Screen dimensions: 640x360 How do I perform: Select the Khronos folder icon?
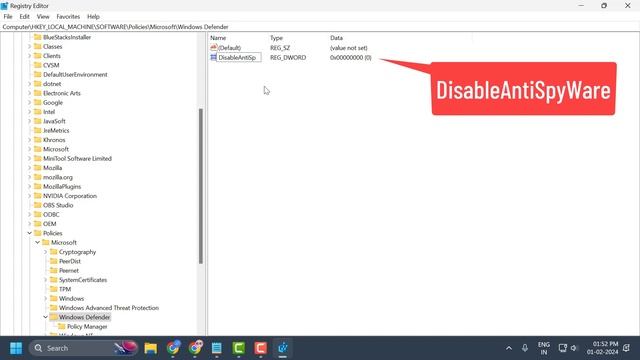[38, 140]
